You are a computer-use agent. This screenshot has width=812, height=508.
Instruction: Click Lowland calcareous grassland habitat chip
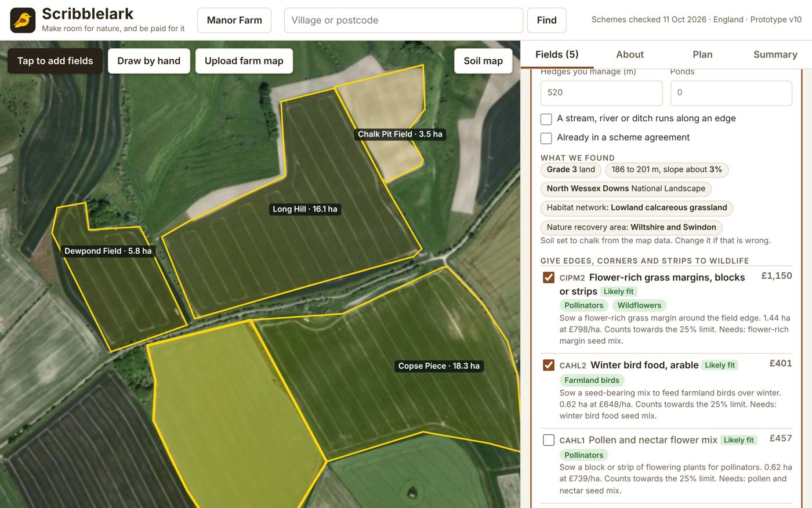(x=637, y=208)
